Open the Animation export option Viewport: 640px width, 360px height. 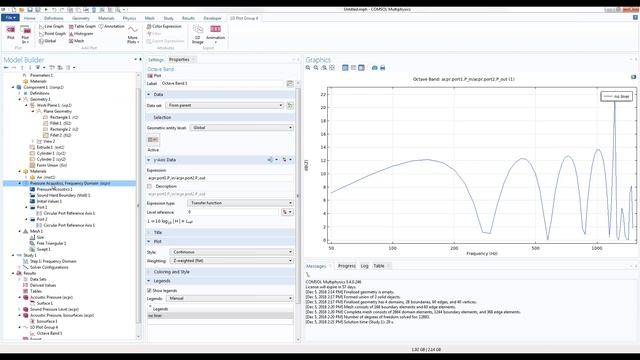point(216,33)
